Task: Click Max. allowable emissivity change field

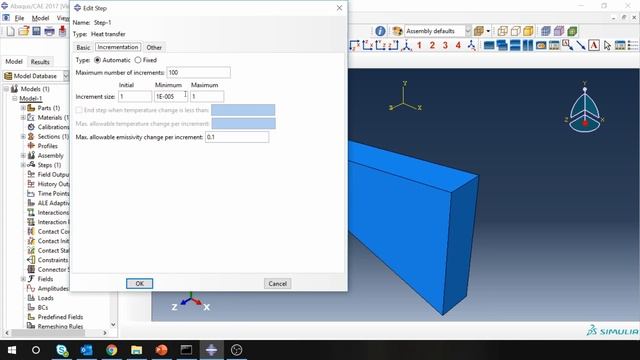Action: click(237, 137)
